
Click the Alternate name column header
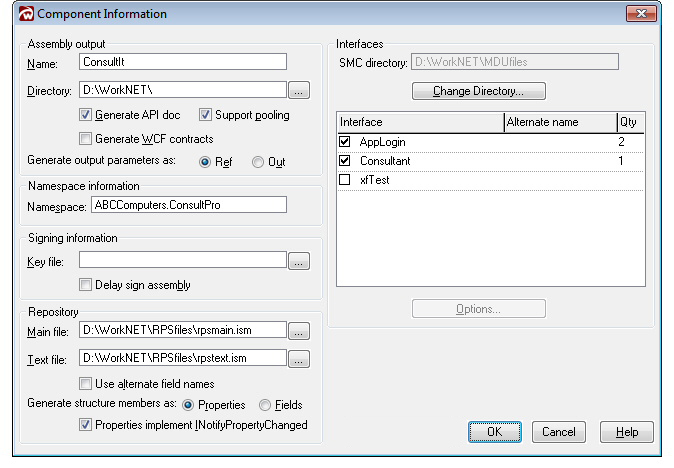[x=559, y=122]
